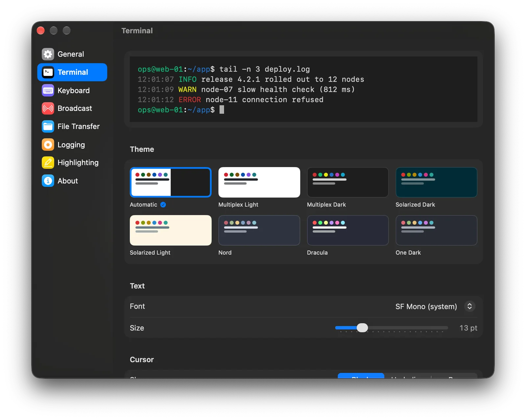Click the Highlighting pencil icon
Image resolution: width=526 pixels, height=420 pixels.
[x=48, y=162]
